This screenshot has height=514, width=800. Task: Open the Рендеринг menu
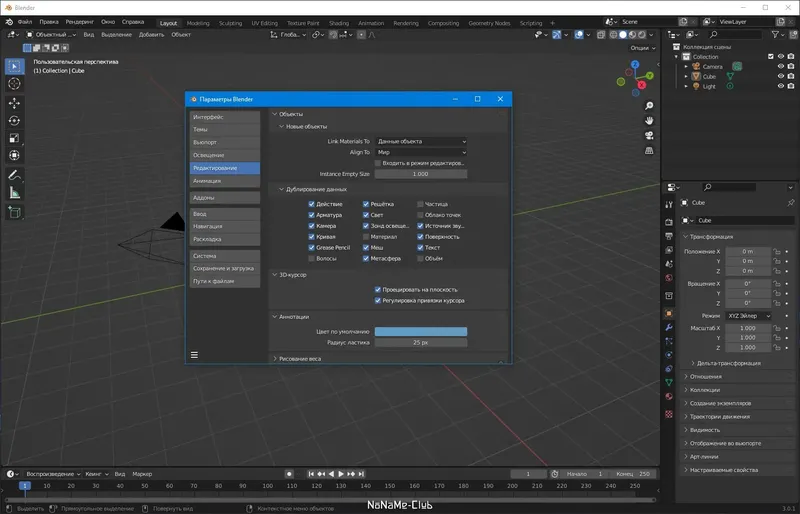(x=79, y=21)
